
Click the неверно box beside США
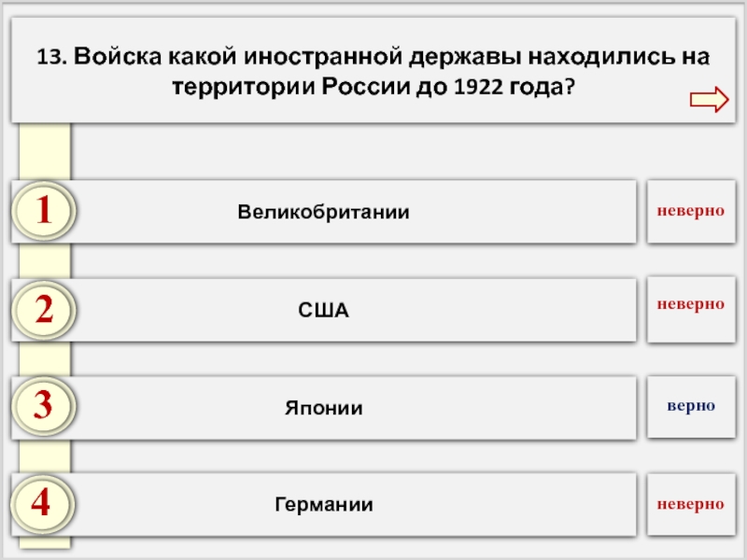pos(691,310)
